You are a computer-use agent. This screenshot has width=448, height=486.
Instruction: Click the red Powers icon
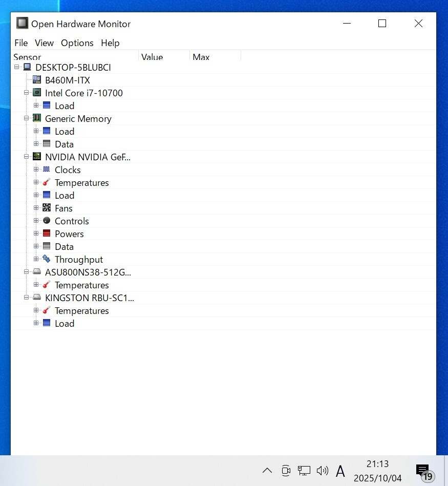pyautogui.click(x=47, y=233)
